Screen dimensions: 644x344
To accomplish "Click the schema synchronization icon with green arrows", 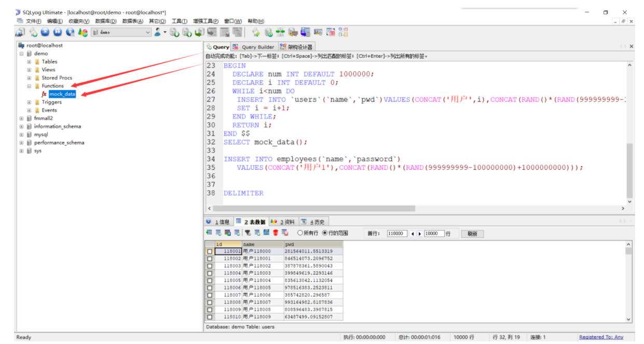I will click(281, 32).
